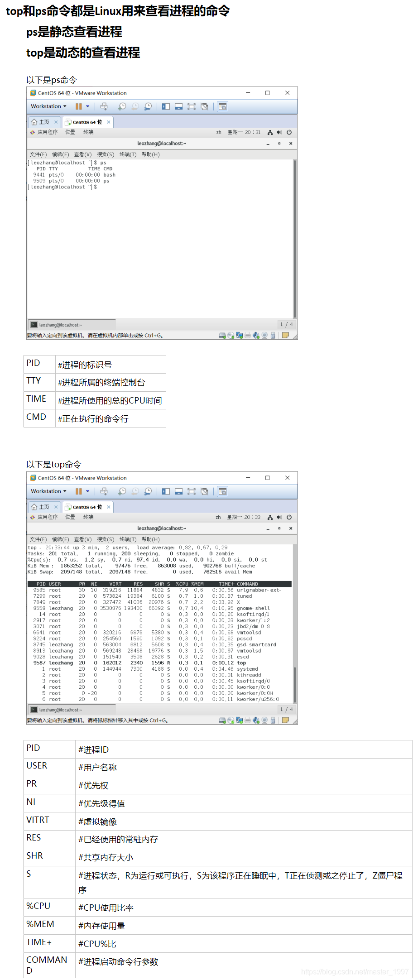Take snapshot icon in top window toolbar

coord(122,491)
